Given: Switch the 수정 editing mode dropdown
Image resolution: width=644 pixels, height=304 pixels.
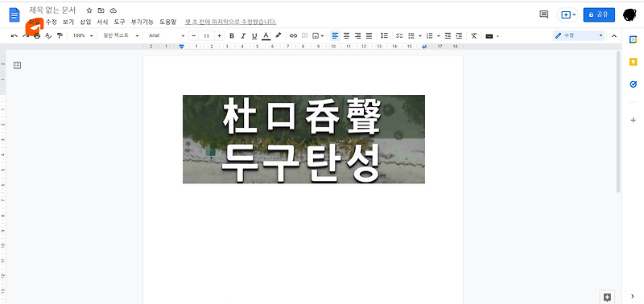Looking at the screenshot, I should point(578,35).
